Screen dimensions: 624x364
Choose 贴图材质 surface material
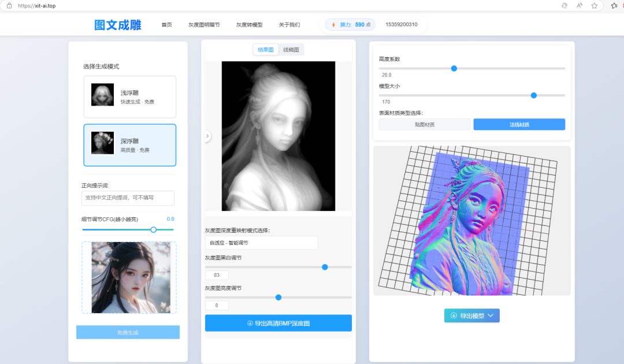(425, 125)
